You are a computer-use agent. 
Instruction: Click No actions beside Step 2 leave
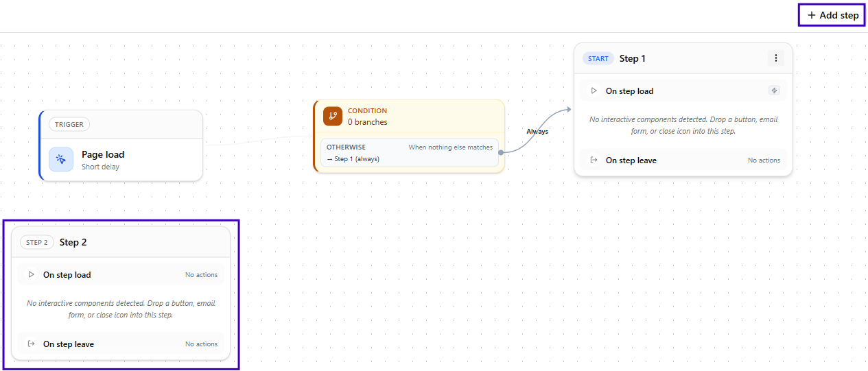coord(201,344)
